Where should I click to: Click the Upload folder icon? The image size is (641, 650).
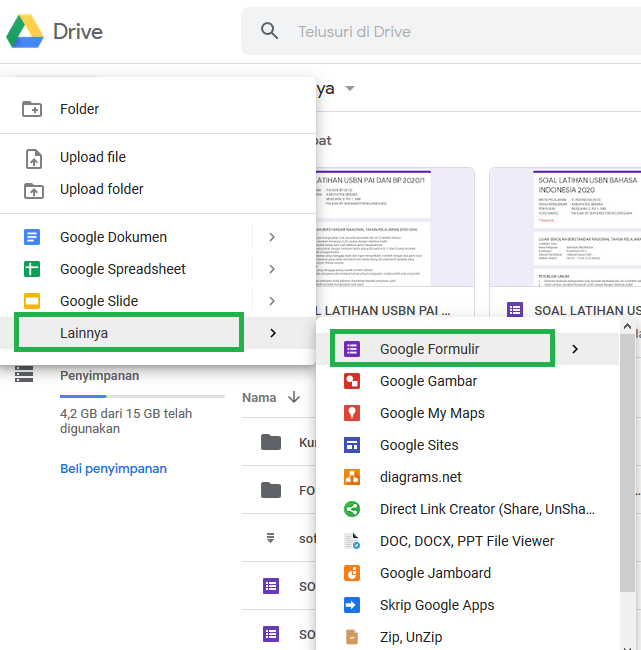[x=34, y=190]
